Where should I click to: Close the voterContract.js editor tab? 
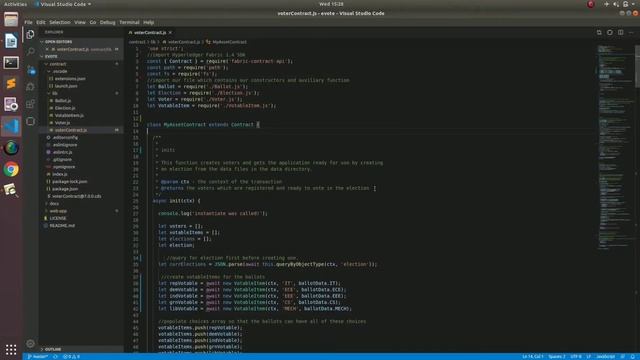point(170,32)
